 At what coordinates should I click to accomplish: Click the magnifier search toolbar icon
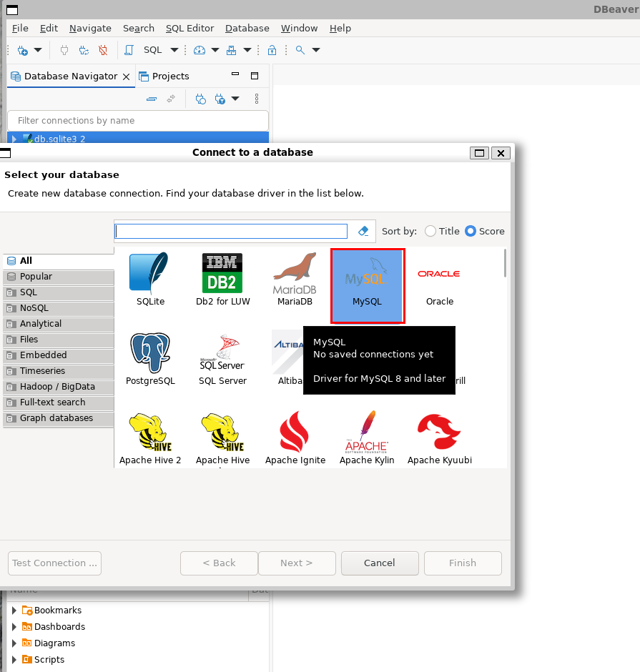(300, 50)
